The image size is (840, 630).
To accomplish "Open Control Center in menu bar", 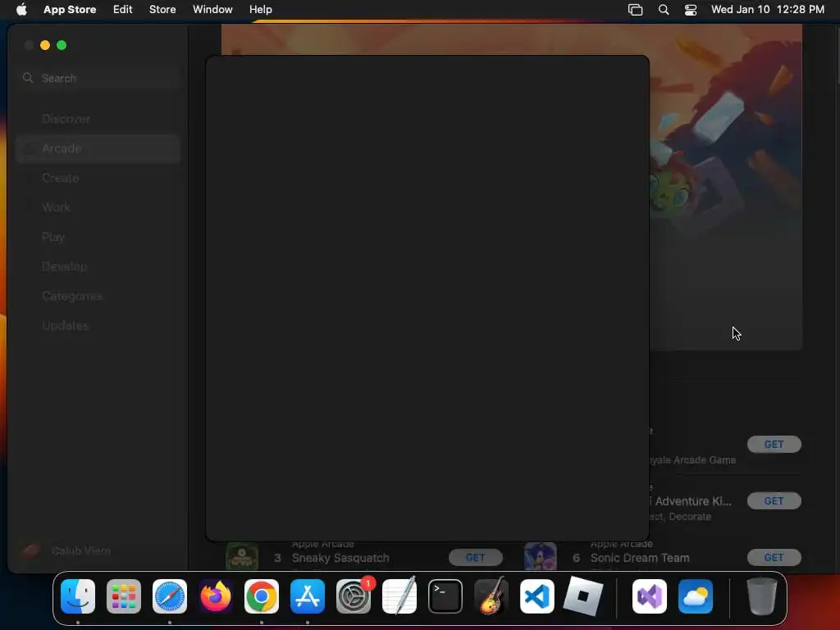I will (x=691, y=9).
